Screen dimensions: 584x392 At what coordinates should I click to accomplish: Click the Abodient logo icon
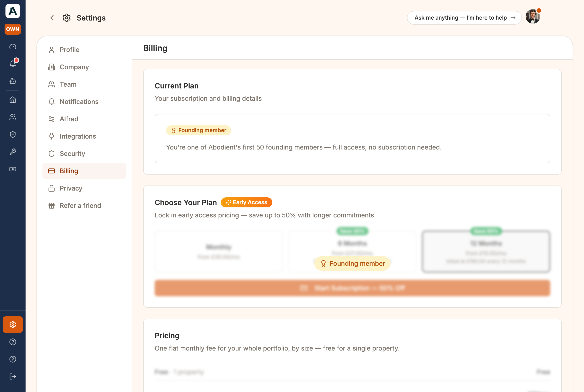coord(13,11)
